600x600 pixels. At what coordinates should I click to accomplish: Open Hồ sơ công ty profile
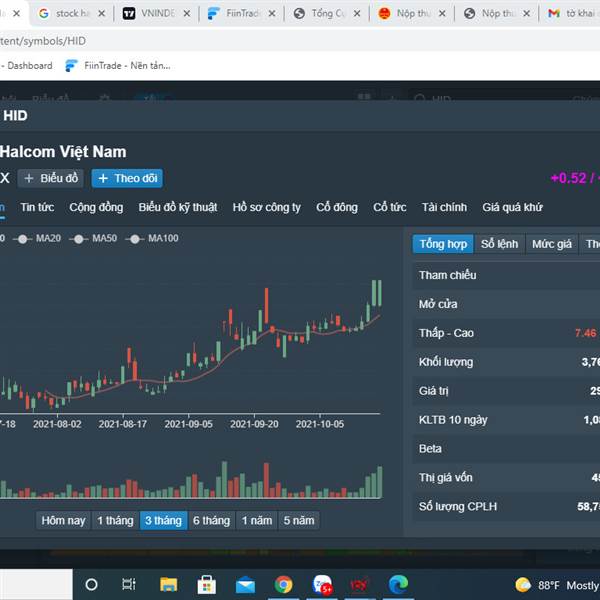[x=266, y=207]
